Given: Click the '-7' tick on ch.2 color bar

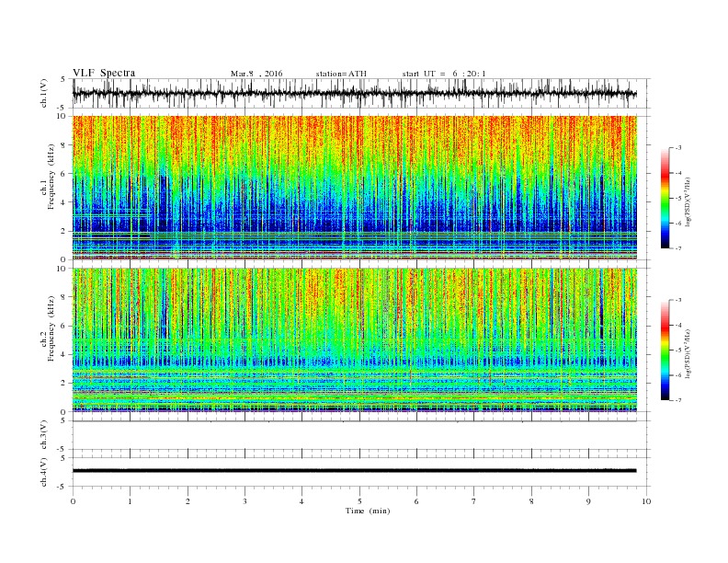Looking at the screenshot, I should 677,400.
